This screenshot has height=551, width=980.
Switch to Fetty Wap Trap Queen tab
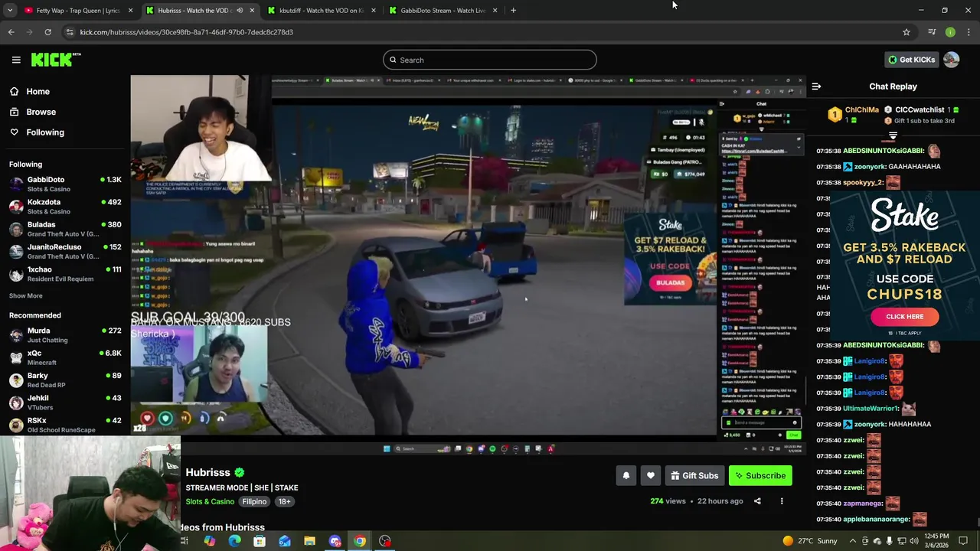click(77, 11)
